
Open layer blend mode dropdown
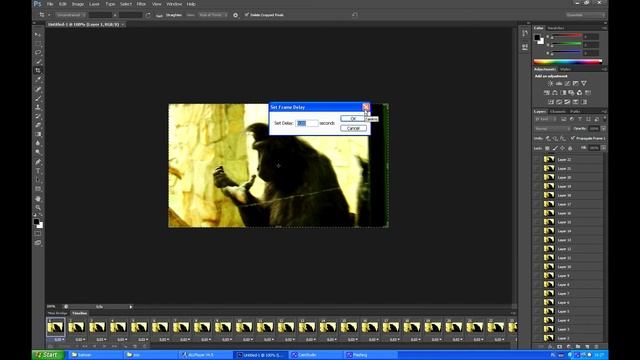(x=552, y=129)
